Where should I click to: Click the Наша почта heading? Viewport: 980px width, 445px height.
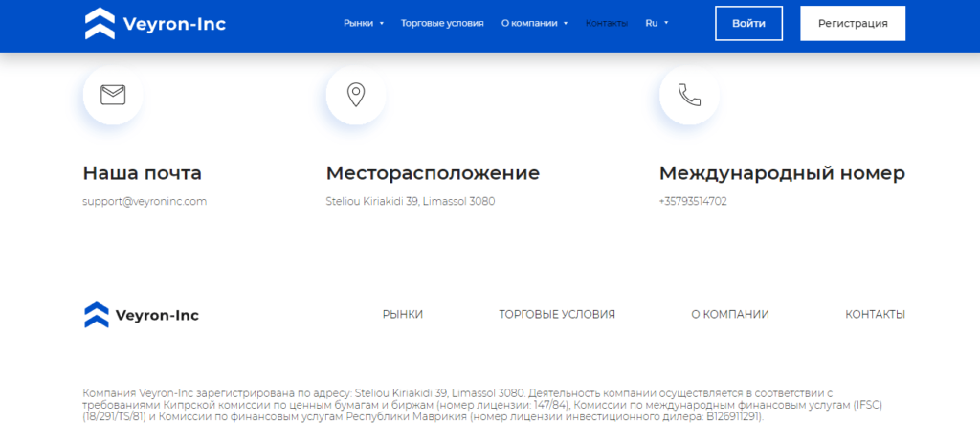pyautogui.click(x=142, y=174)
